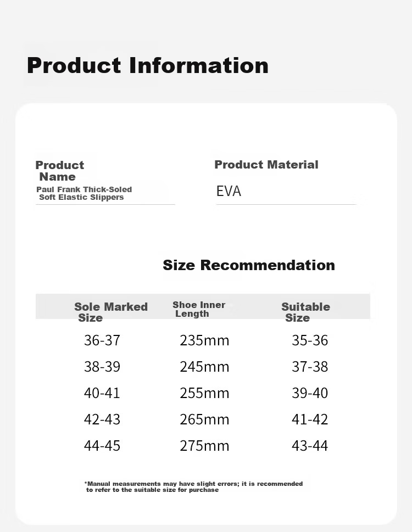Click the 245mm inner length cell
Screen dimensions: 412x532
(x=205, y=367)
